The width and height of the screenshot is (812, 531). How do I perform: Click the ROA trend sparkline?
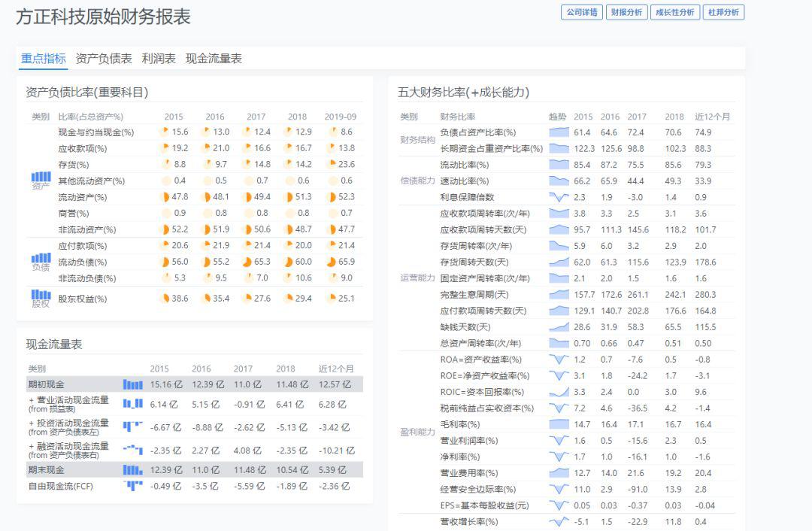[559, 360]
